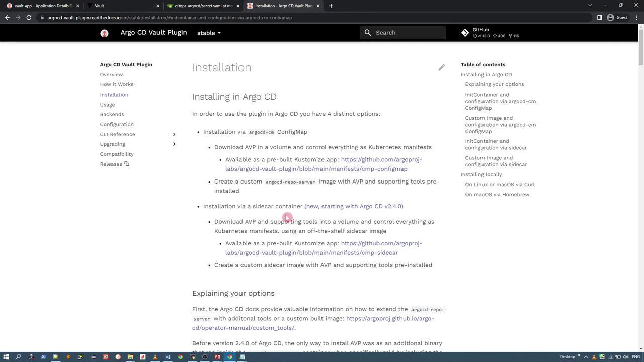644x362 pixels.
Task: Open File Explorer from the taskbar
Action: coord(130,357)
